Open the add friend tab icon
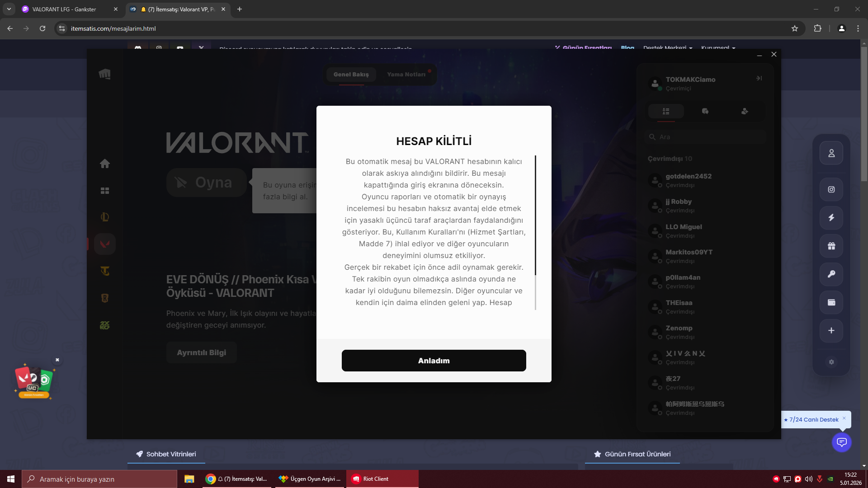868x488 pixels. pos(745,111)
